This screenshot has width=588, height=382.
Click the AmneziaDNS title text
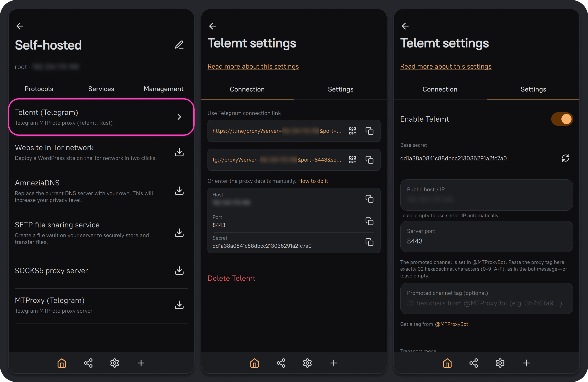click(37, 183)
